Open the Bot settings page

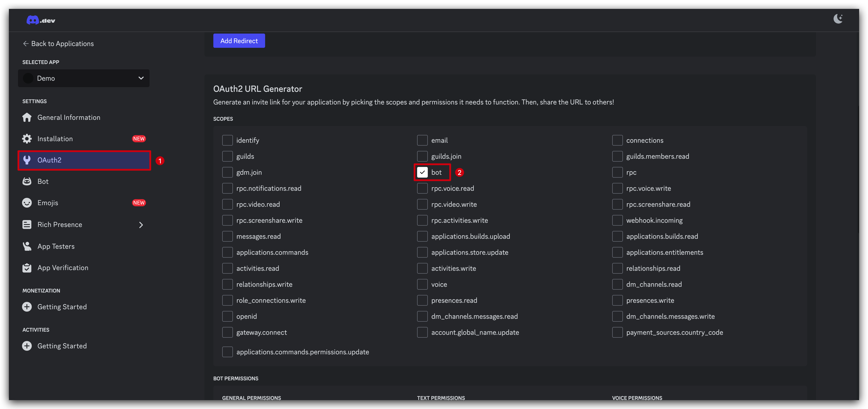(x=84, y=181)
